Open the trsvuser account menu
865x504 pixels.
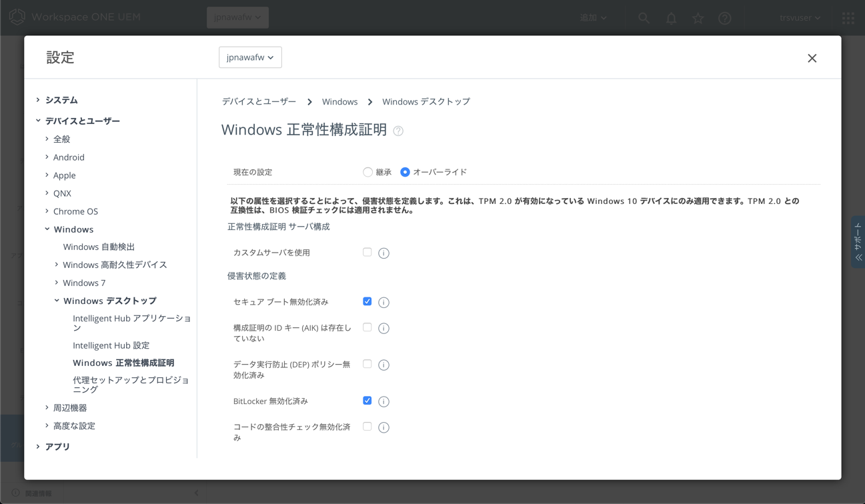(800, 18)
